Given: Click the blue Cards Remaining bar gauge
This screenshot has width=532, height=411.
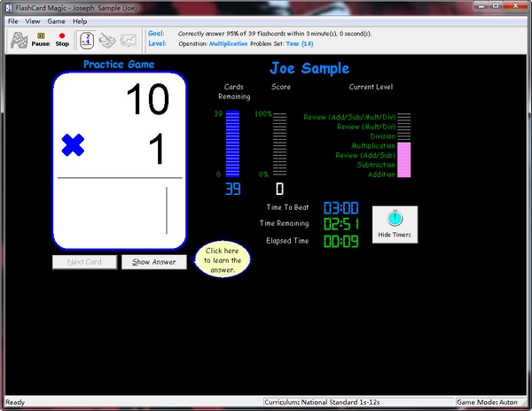Looking at the screenshot, I should point(232,144).
